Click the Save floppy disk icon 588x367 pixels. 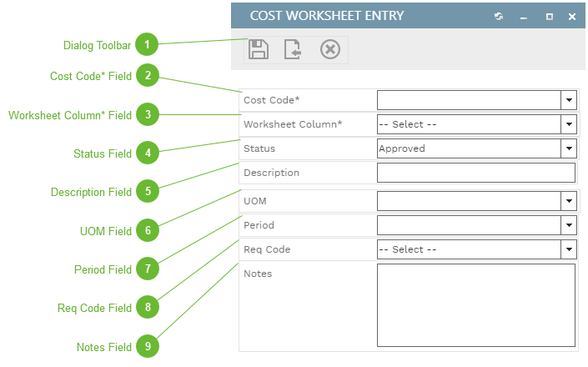coord(259,49)
